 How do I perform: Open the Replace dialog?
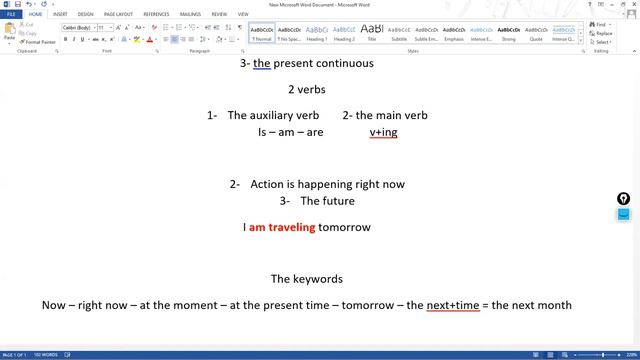601,33
